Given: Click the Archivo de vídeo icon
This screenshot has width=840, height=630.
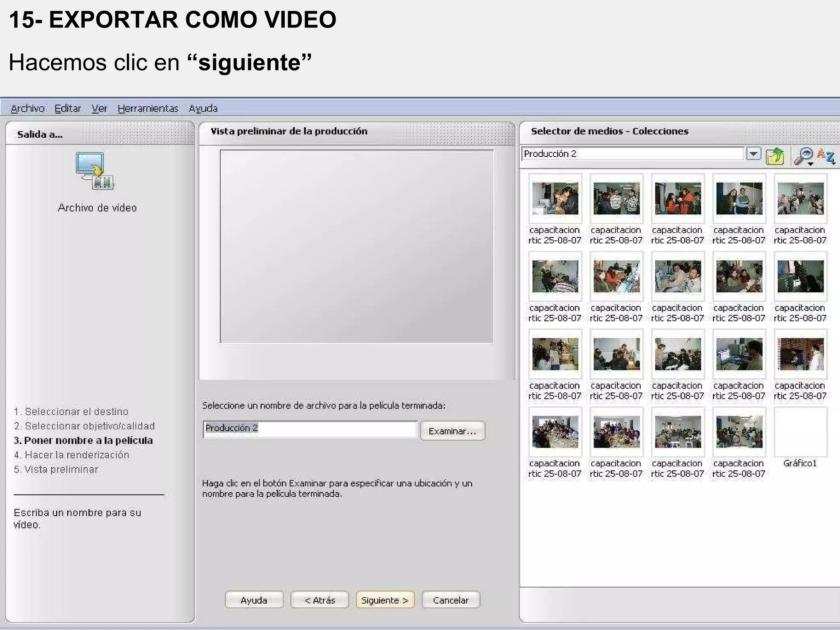Looking at the screenshot, I should coord(95,171).
